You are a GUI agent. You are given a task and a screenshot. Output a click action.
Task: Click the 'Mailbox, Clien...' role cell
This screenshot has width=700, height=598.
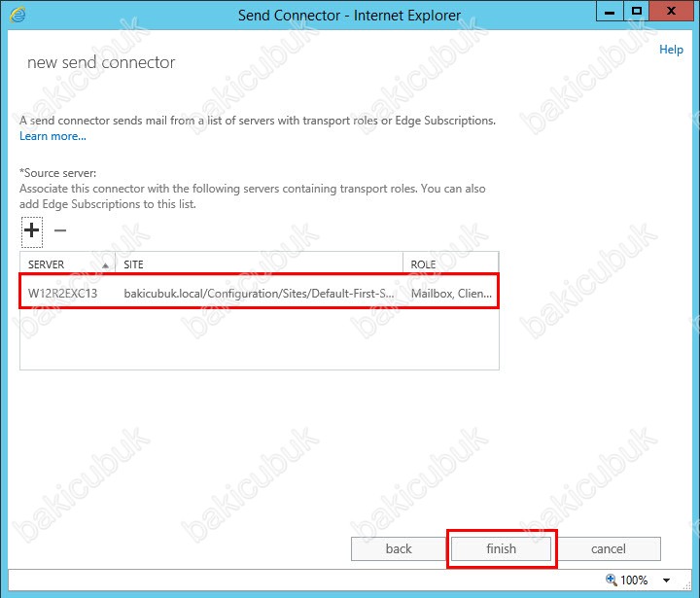pos(451,293)
